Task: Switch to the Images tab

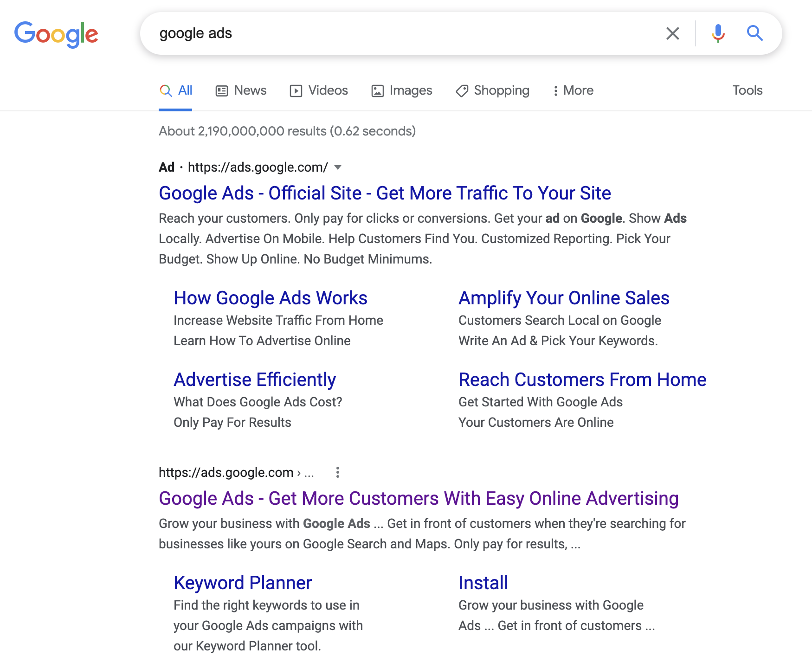Action: [402, 90]
